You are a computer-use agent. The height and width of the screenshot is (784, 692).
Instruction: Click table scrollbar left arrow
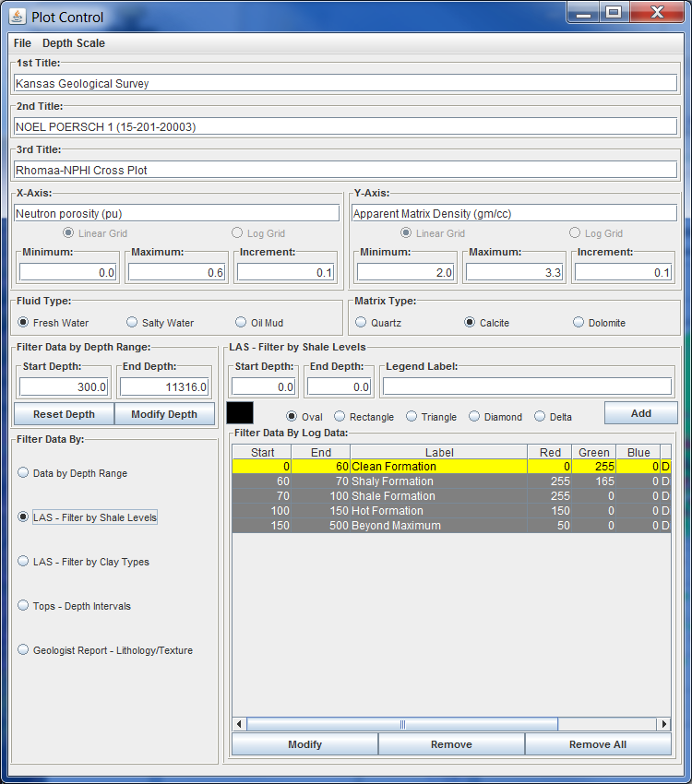[x=240, y=723]
